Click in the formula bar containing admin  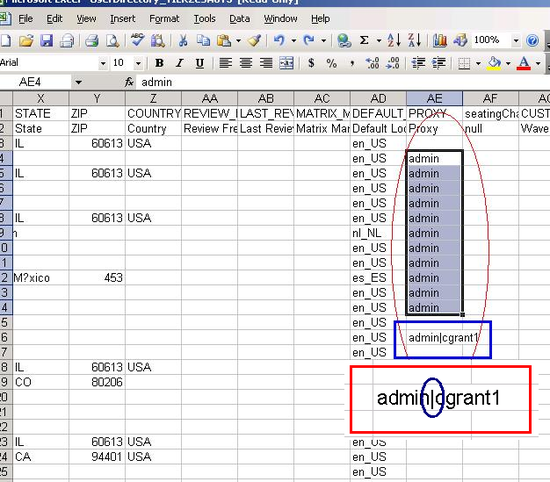344,82
